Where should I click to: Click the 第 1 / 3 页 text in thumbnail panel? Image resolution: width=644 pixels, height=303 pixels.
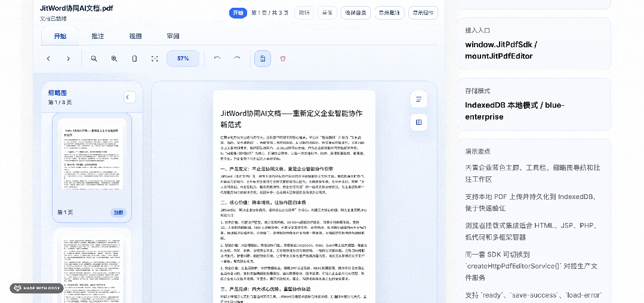[60, 102]
